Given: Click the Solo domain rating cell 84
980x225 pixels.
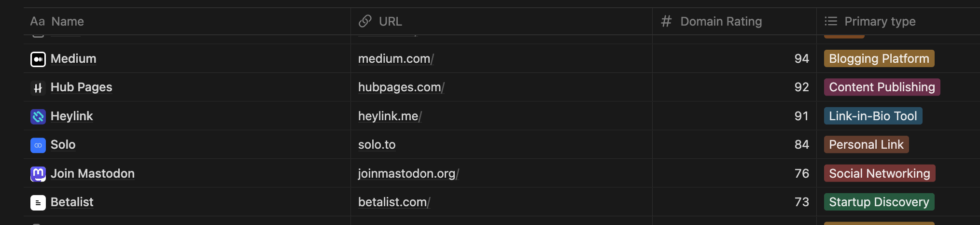Looking at the screenshot, I should click(x=801, y=145).
